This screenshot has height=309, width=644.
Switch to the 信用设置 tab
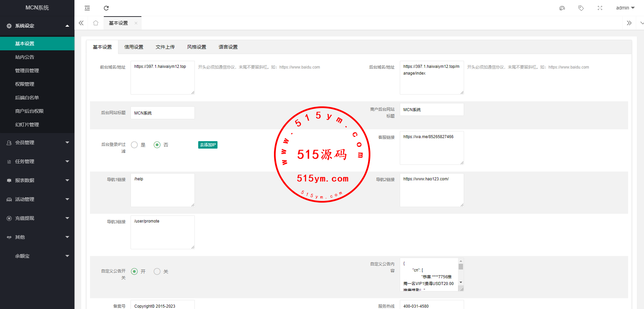pyautogui.click(x=134, y=47)
